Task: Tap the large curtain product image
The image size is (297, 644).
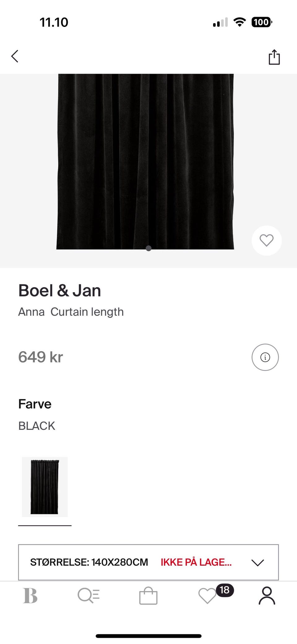Action: pyautogui.click(x=145, y=161)
